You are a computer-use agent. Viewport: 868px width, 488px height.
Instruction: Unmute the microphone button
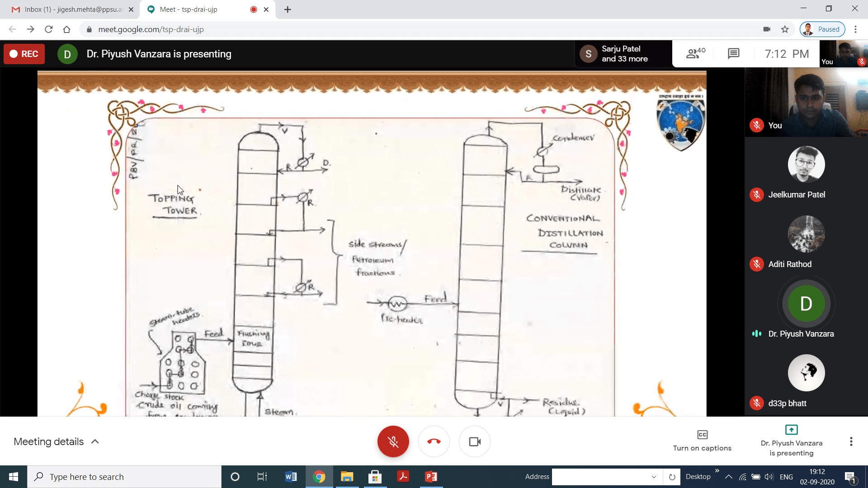point(393,441)
